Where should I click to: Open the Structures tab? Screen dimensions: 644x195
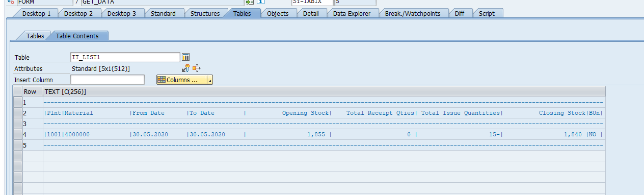(x=205, y=13)
